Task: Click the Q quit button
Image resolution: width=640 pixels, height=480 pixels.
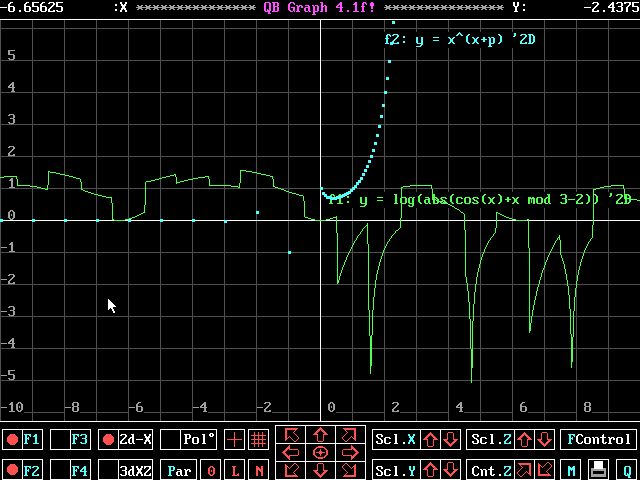Action: tap(627, 470)
